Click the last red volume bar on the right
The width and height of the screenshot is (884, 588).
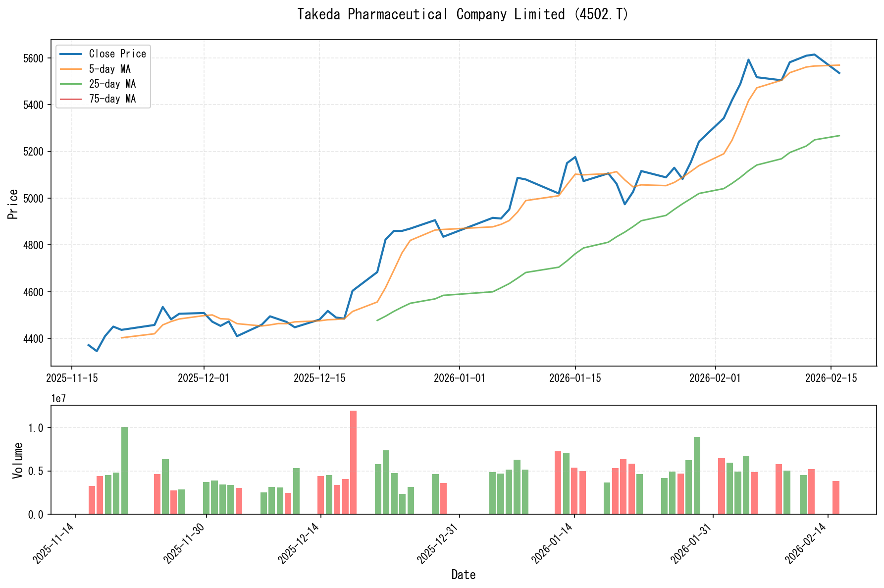click(x=836, y=497)
